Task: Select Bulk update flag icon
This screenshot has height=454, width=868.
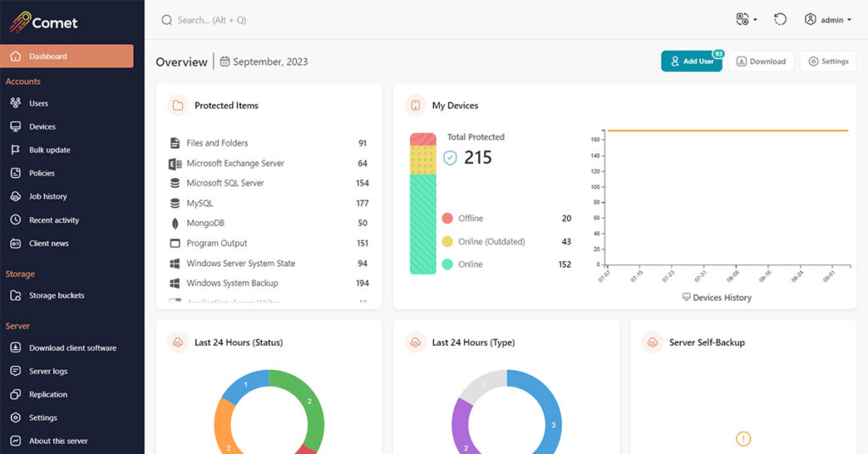Action: [x=14, y=150]
